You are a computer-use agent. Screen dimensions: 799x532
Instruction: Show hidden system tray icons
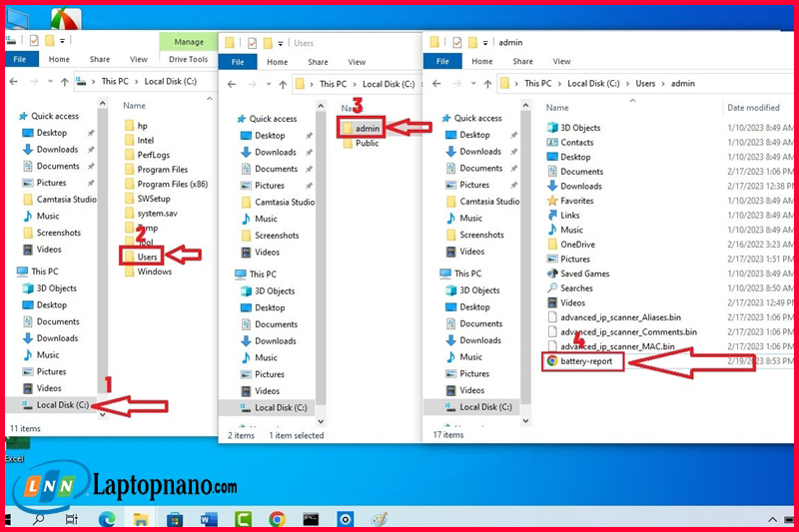772,520
